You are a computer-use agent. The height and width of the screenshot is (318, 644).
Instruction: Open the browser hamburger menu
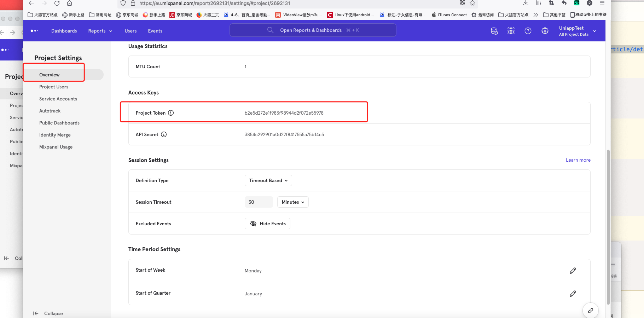pyautogui.click(x=602, y=3)
